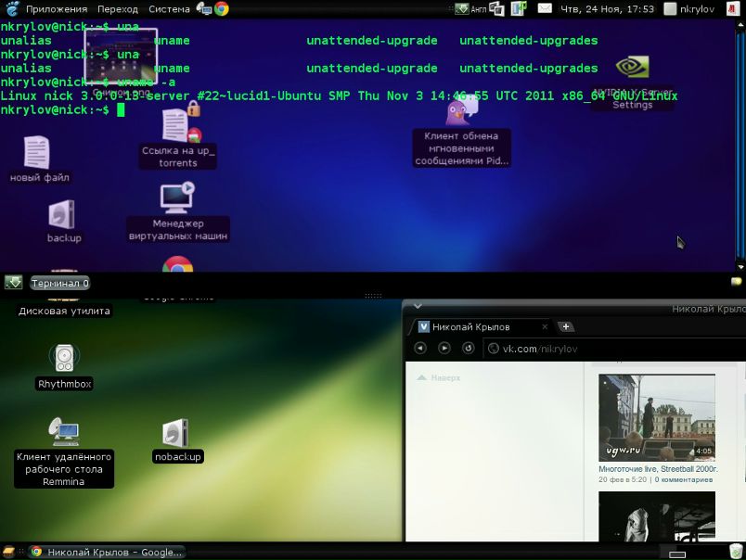
Task: Click the mail envelope icon in tray
Action: click(545, 8)
